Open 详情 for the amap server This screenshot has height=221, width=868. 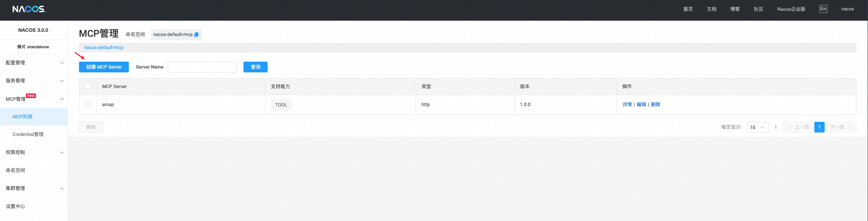click(627, 105)
